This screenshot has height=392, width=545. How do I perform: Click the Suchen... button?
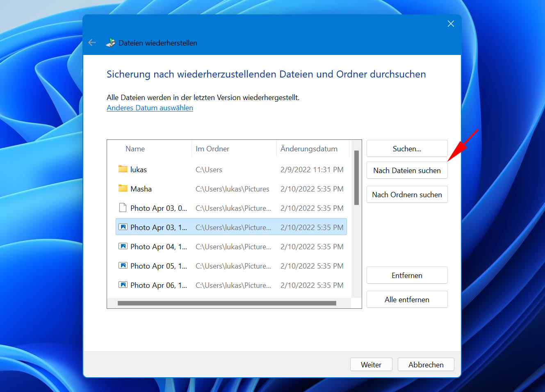pyautogui.click(x=407, y=148)
